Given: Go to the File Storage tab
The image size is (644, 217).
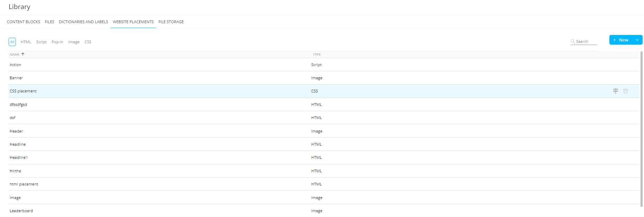Looking at the screenshot, I should [171, 22].
